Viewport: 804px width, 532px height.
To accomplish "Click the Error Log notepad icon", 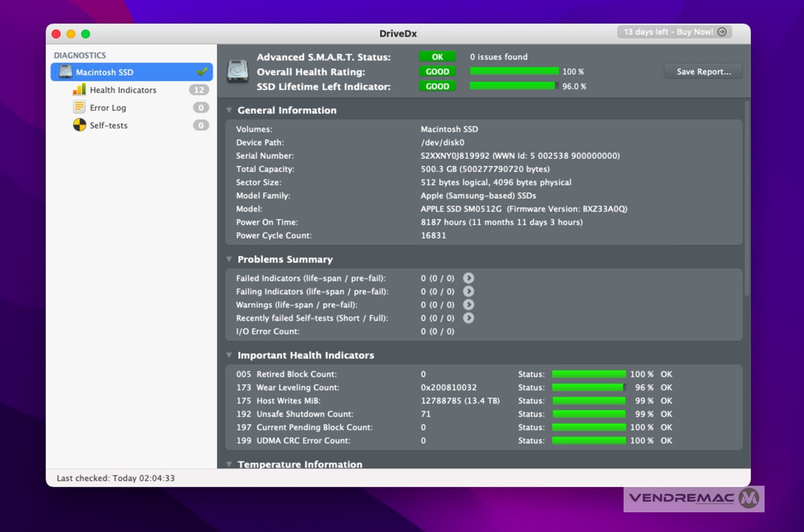I will coord(79,107).
